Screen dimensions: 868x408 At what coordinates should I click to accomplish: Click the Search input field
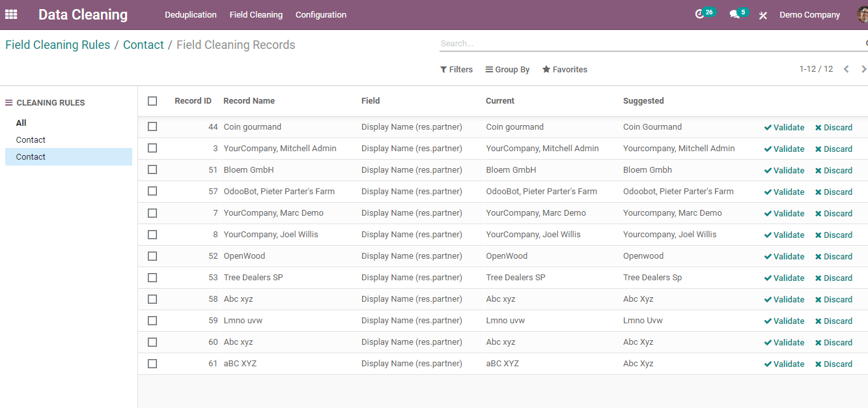click(651, 44)
